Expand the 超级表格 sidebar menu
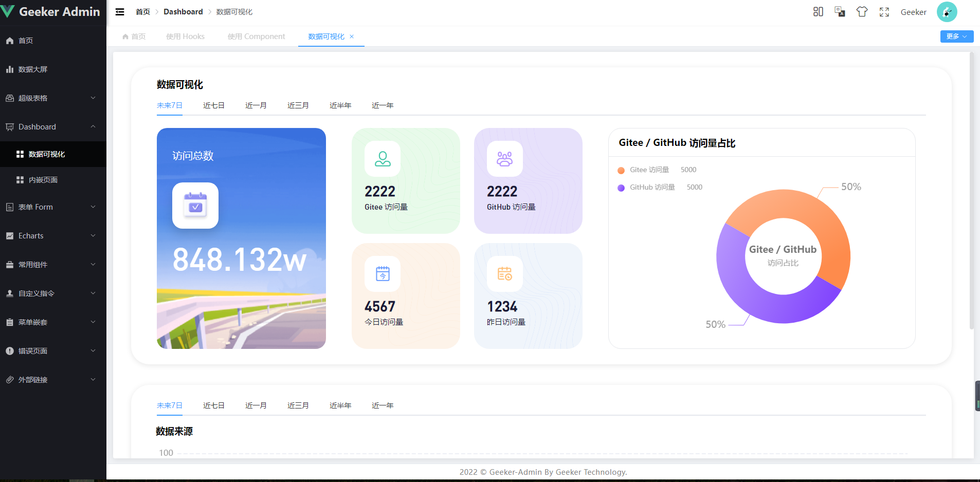Viewport: 980px width, 482px height. pyautogui.click(x=51, y=98)
